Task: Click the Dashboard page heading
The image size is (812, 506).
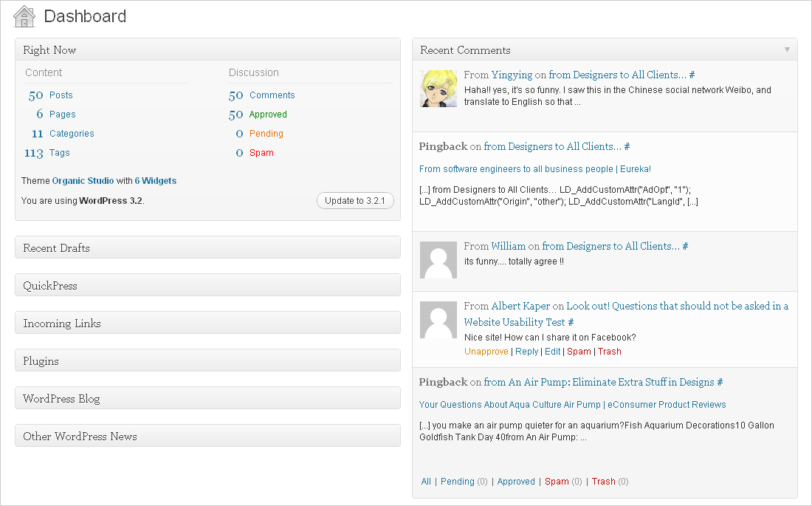Action: (85, 16)
